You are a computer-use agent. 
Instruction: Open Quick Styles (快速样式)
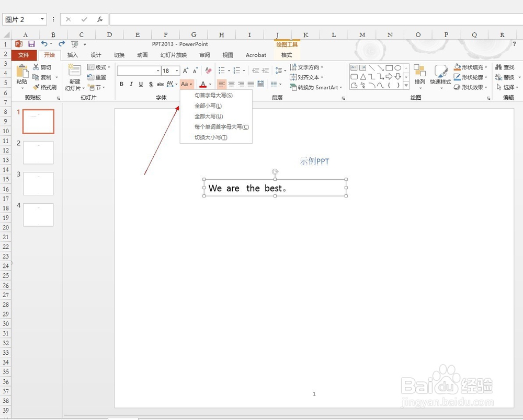(440, 77)
